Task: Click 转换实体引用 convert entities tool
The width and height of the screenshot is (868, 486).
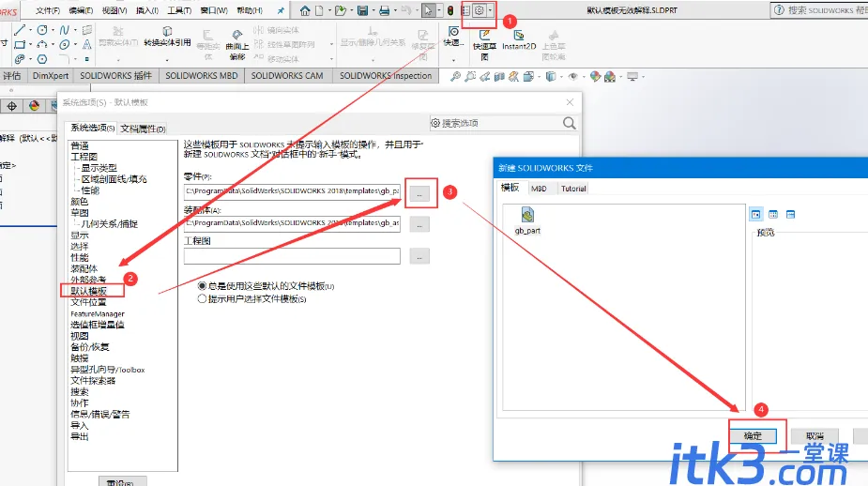Action: 167,37
